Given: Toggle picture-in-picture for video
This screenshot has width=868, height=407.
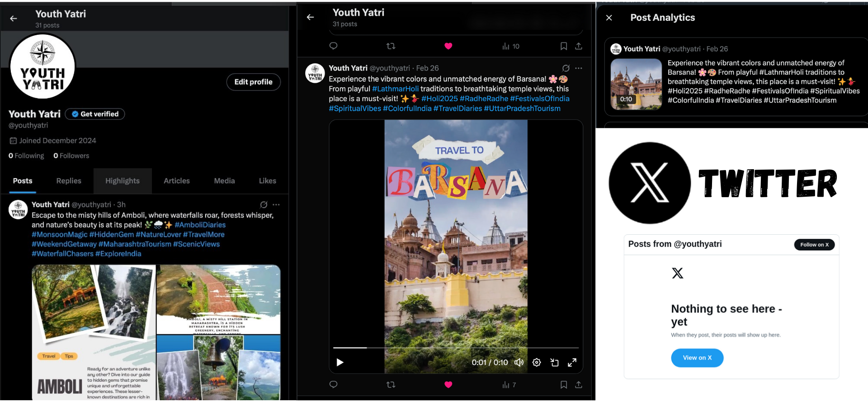Looking at the screenshot, I should pyautogui.click(x=554, y=362).
